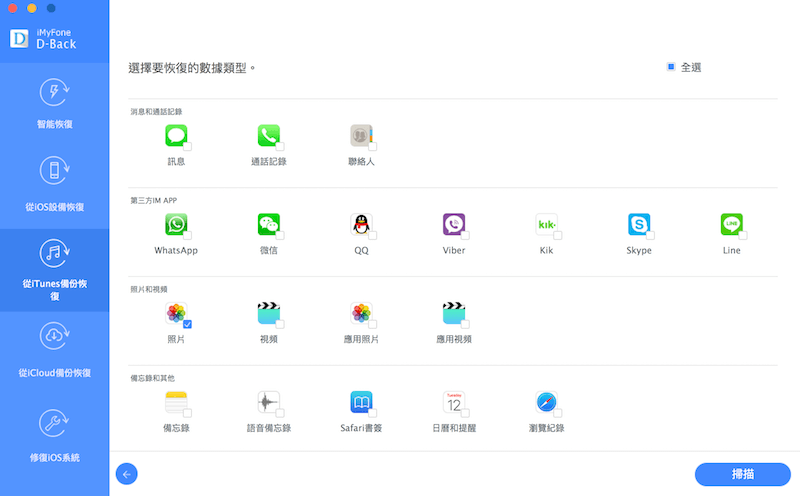The height and width of the screenshot is (496, 800).
Task: Select the Photos (照片) icon
Action: coord(176,313)
